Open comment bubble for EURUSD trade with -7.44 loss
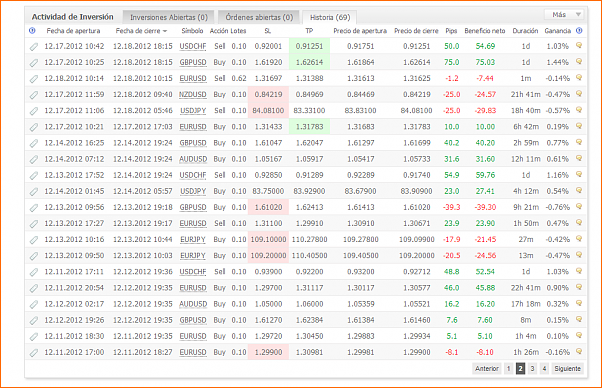 (579, 78)
